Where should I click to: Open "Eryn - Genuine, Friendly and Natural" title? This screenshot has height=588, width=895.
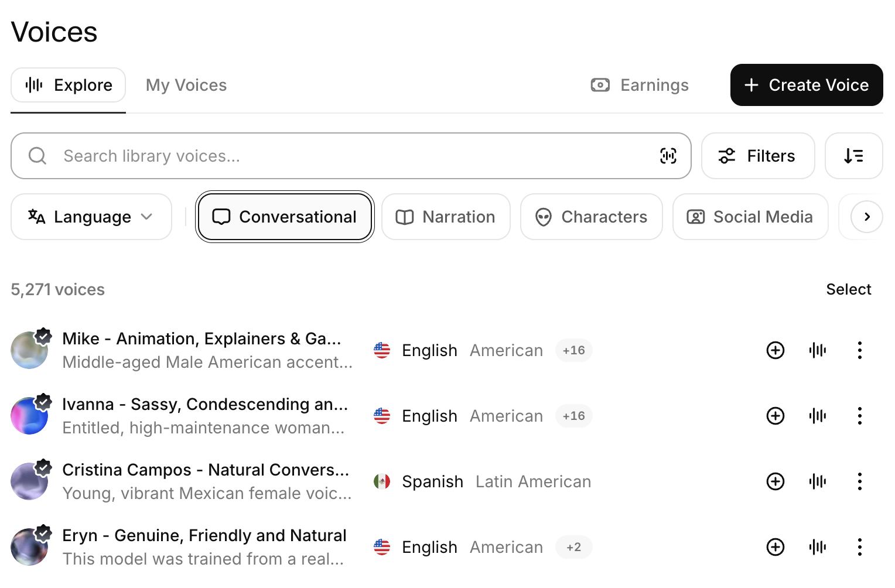coord(204,535)
